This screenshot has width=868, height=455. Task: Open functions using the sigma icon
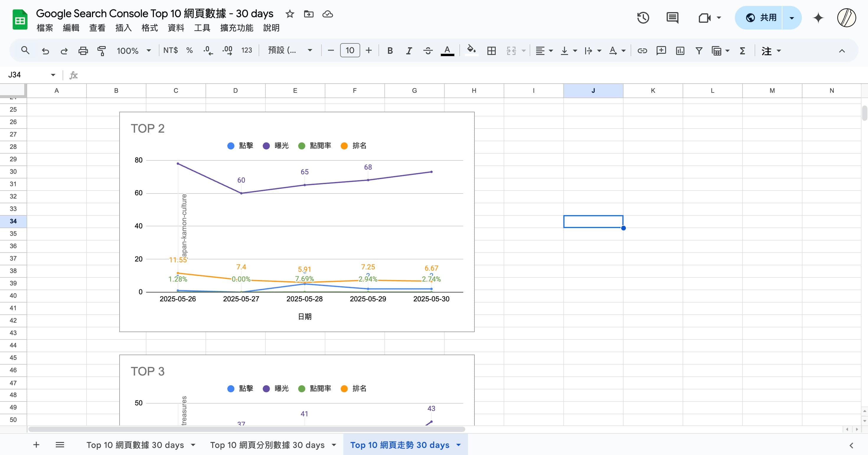(743, 51)
